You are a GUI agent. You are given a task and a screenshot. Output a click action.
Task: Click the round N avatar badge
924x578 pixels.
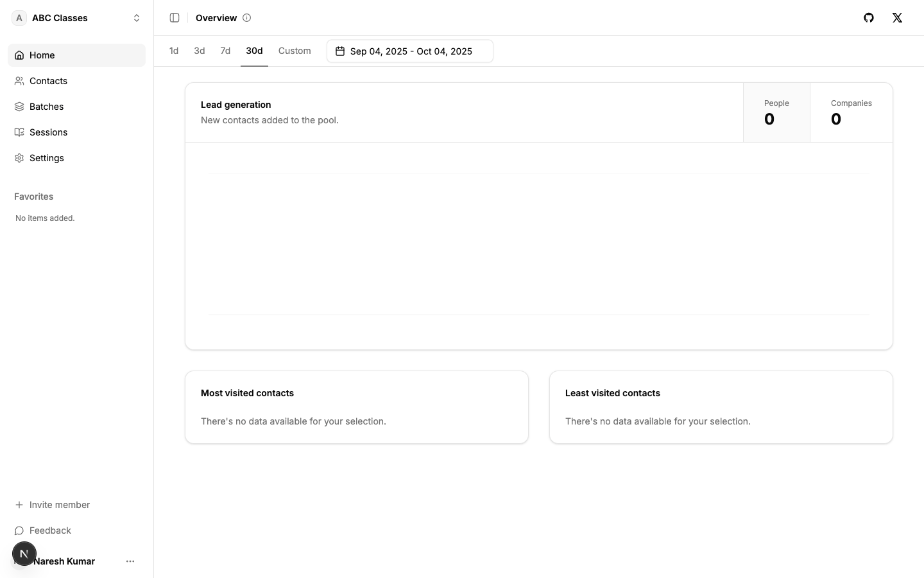point(24,554)
